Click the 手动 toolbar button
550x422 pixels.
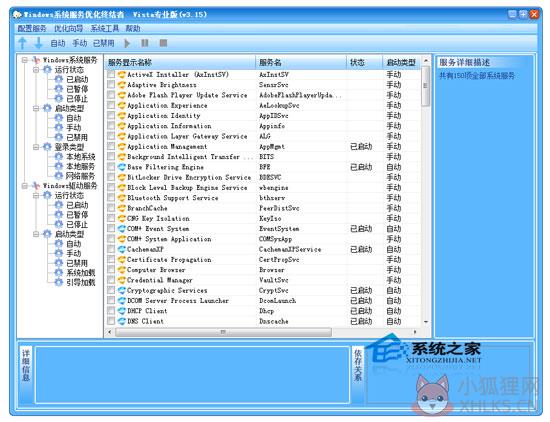80,43
